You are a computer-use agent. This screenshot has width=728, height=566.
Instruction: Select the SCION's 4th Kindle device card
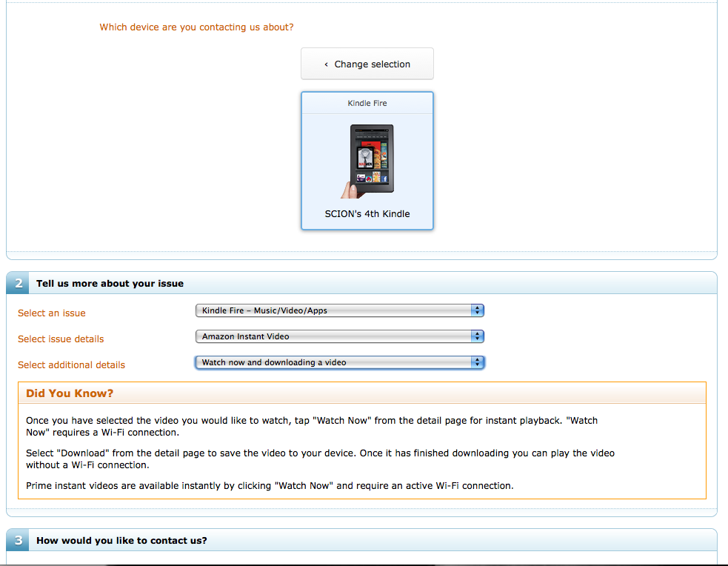click(x=367, y=161)
